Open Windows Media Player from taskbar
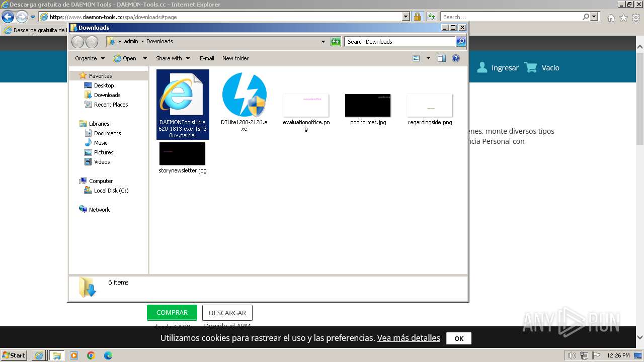Screen dimensions: 644x362 pos(74,355)
